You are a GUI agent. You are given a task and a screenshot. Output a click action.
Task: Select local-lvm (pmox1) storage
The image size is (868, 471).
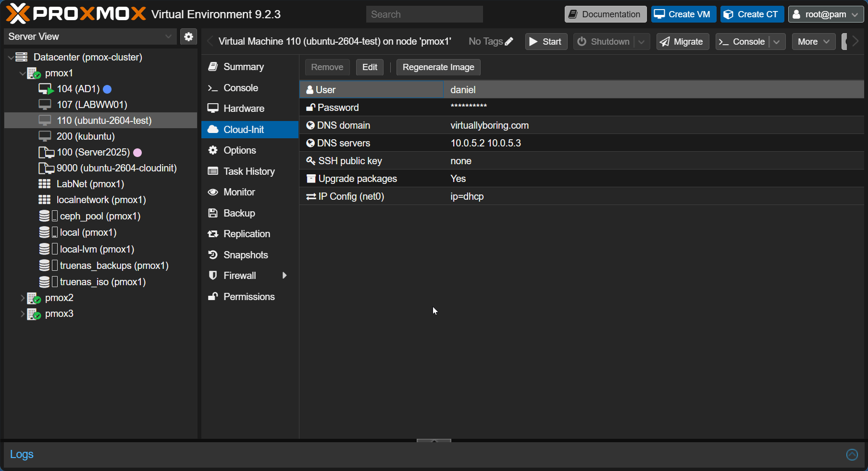click(97, 249)
